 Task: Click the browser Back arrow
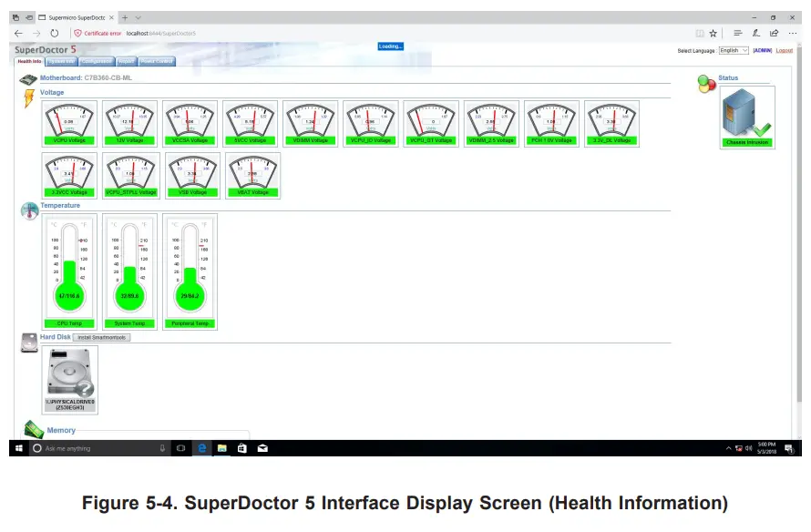pyautogui.click(x=18, y=33)
